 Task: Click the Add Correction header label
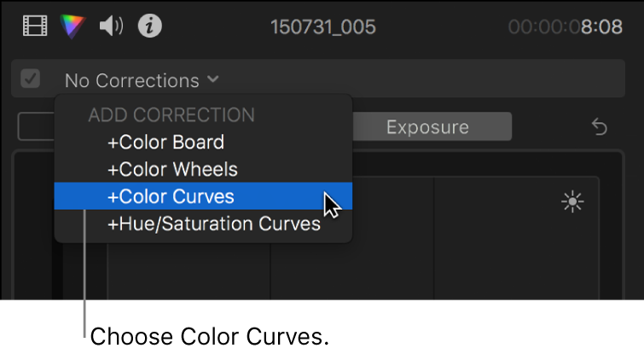click(171, 115)
